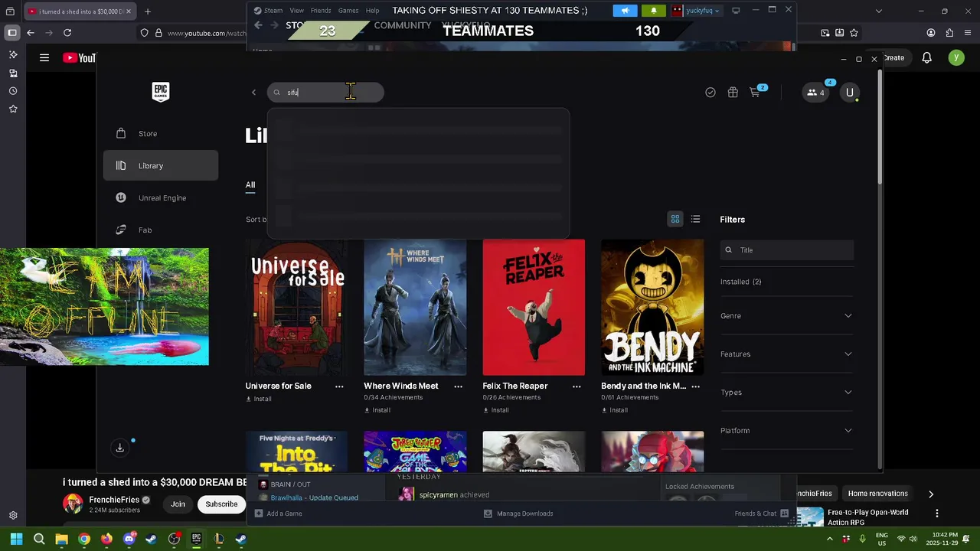The width and height of the screenshot is (980, 551).
Task: Install Bendy and the Ink Machine
Action: (615, 410)
